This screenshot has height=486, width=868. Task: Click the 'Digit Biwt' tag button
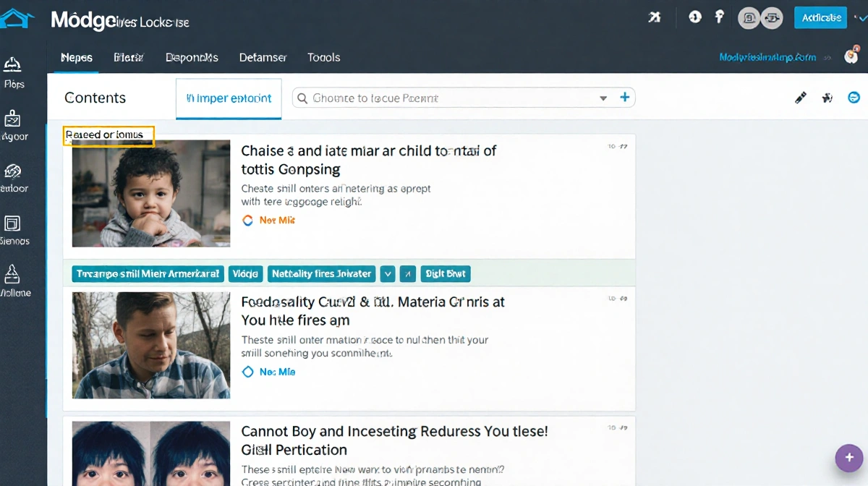coord(446,274)
